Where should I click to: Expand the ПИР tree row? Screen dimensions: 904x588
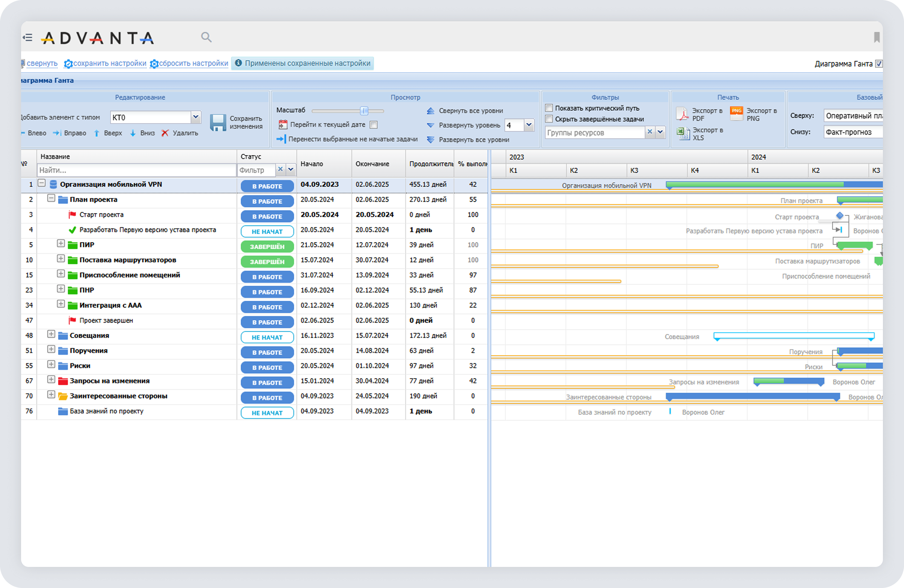click(61, 244)
